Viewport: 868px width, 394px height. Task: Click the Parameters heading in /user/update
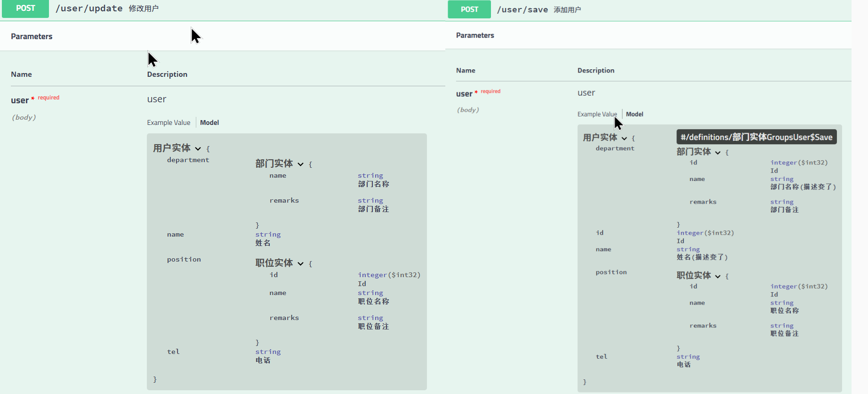click(x=32, y=36)
